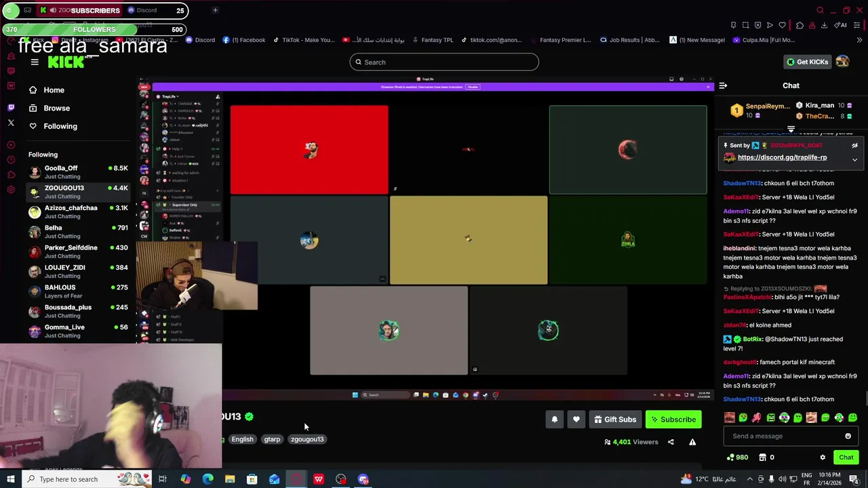Click browser downloads icon

(824, 25)
